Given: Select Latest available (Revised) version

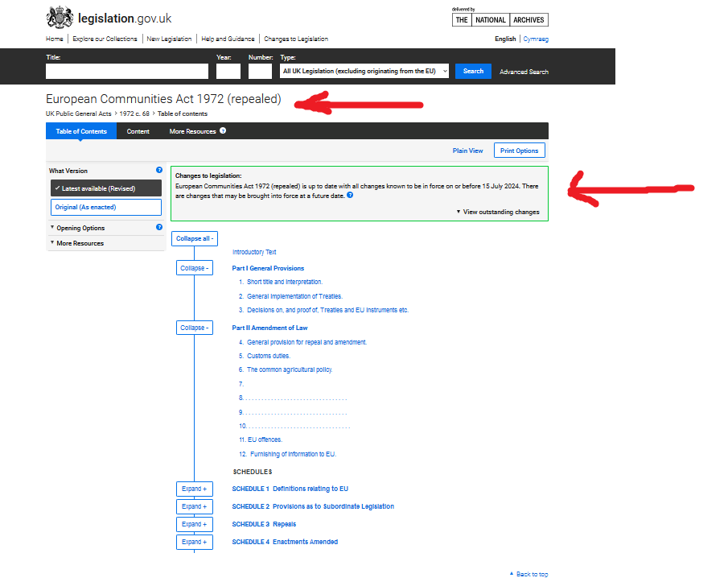Looking at the screenshot, I should [x=106, y=188].
